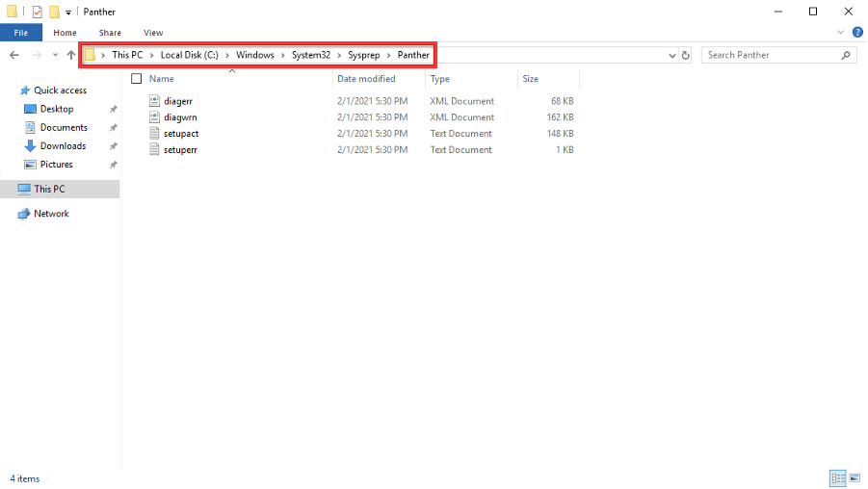This screenshot has height=489, width=868.
Task: Select the diagerr XML file icon
Action: click(154, 101)
